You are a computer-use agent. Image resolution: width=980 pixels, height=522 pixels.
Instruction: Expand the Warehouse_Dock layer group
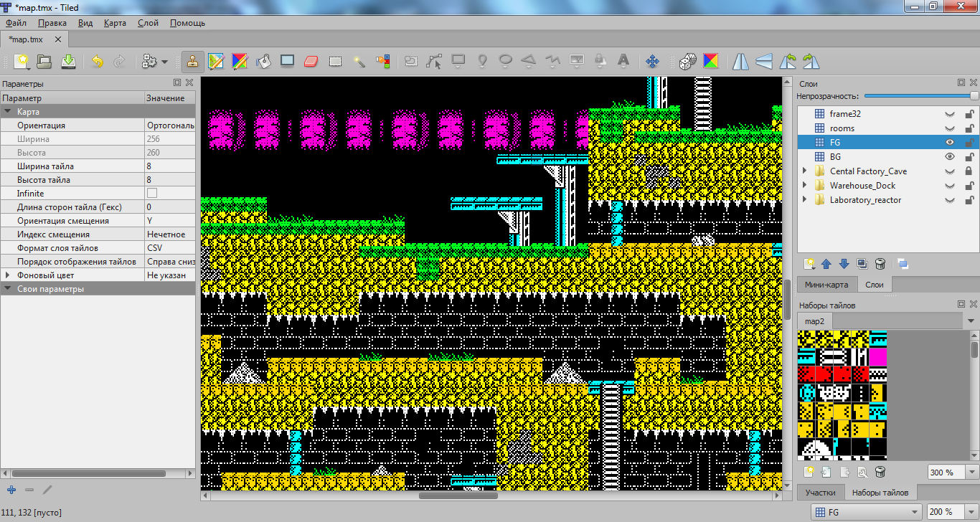[805, 186]
